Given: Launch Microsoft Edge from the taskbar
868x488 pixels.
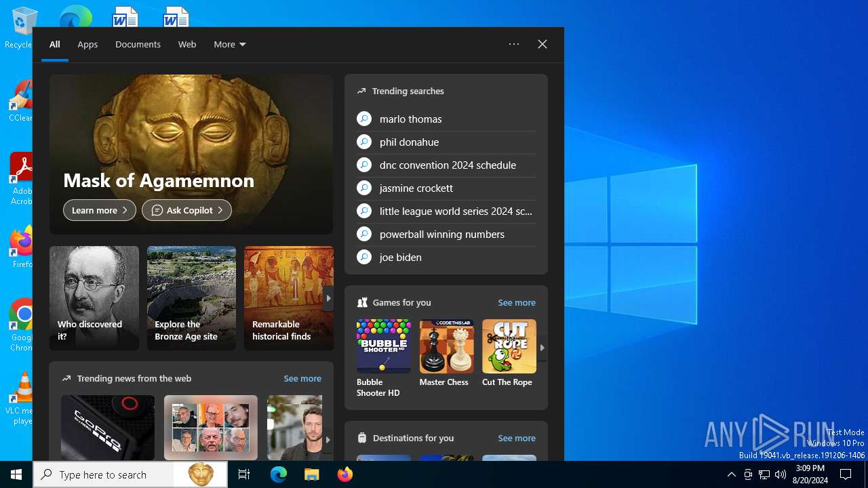Looking at the screenshot, I should coord(279,474).
